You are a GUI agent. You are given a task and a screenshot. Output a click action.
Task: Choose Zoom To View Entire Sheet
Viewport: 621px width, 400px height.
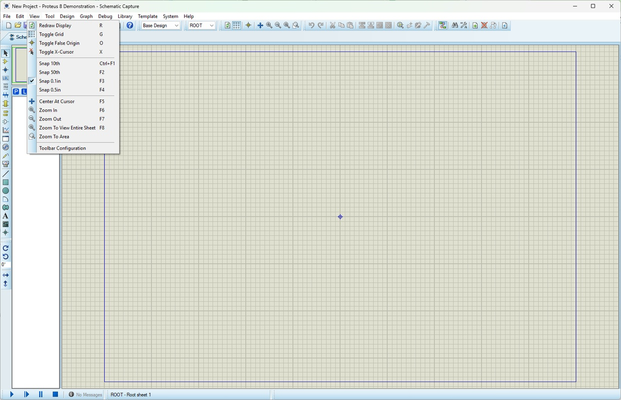tap(67, 128)
